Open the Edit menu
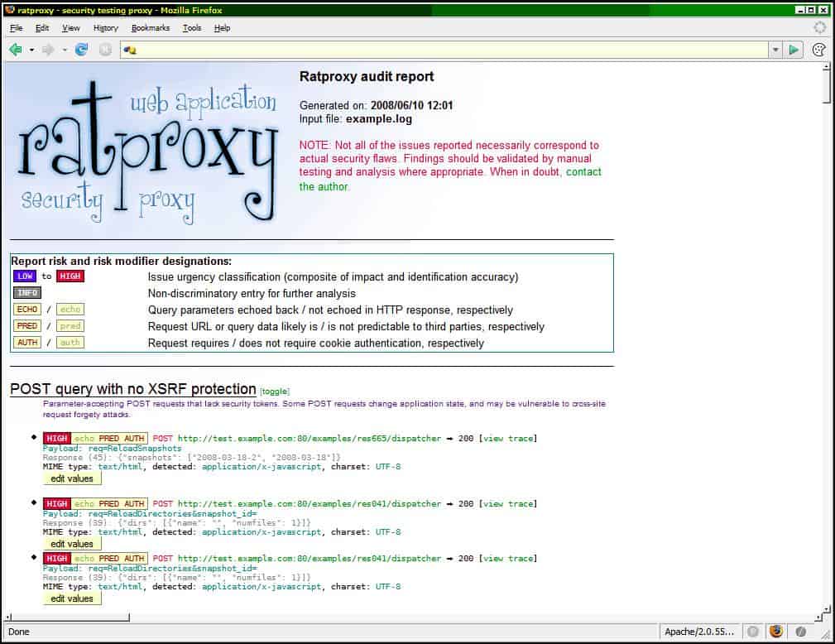 tap(42, 27)
